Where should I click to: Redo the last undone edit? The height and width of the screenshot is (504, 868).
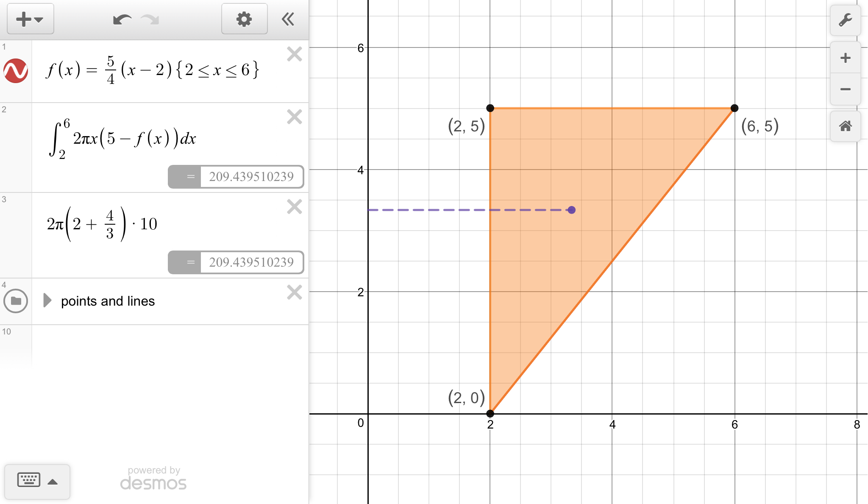(x=150, y=19)
